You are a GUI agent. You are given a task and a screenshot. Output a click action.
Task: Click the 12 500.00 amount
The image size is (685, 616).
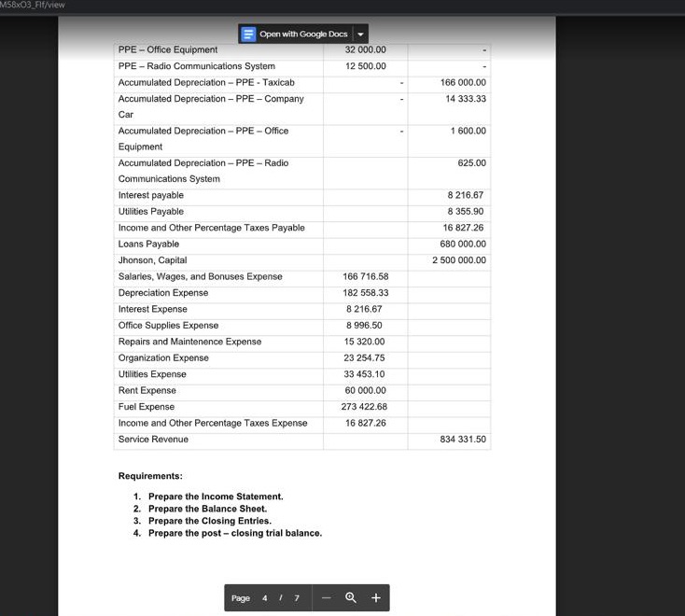pyautogui.click(x=366, y=66)
